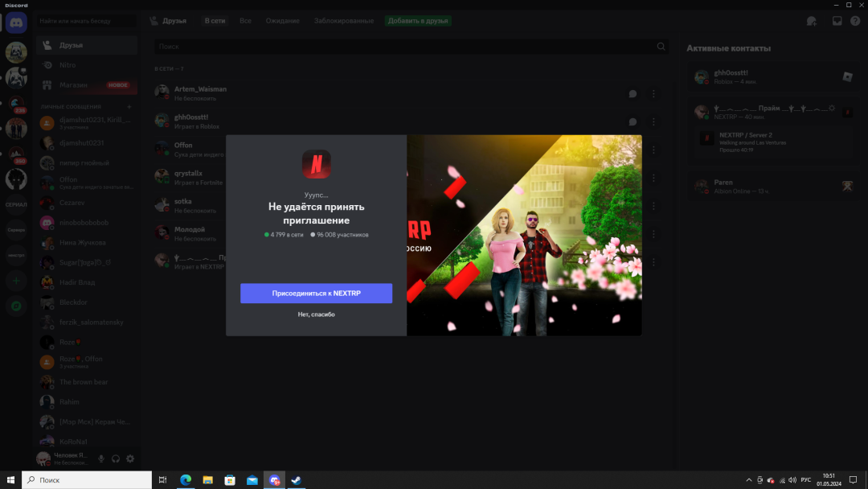The width and height of the screenshot is (868, 489).
Task: Open the inbox icon in the header
Action: coord(837,21)
